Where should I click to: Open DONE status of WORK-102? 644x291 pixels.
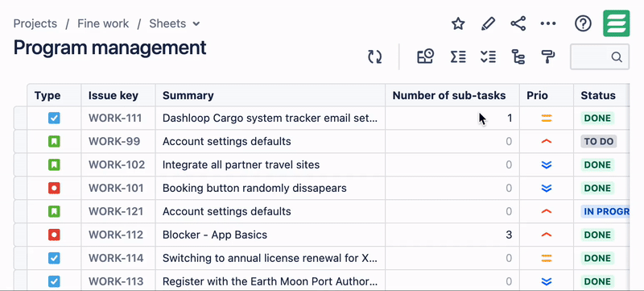tap(597, 164)
